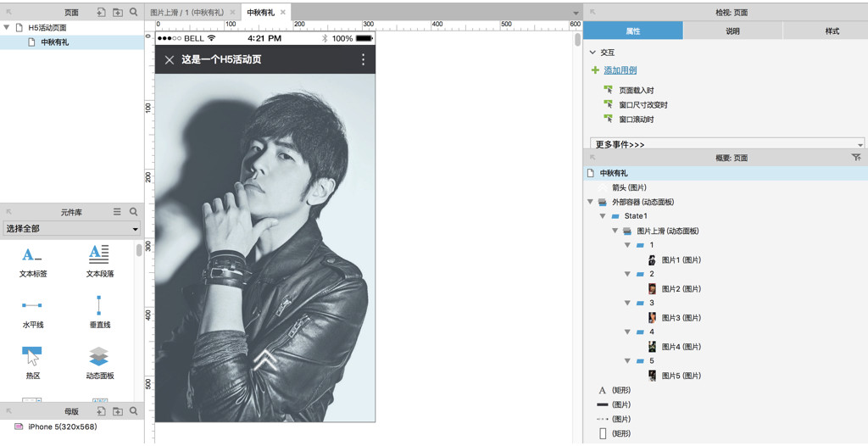Collapse the H5活动页面 tree node
This screenshot has height=446, width=868.
(7, 27)
